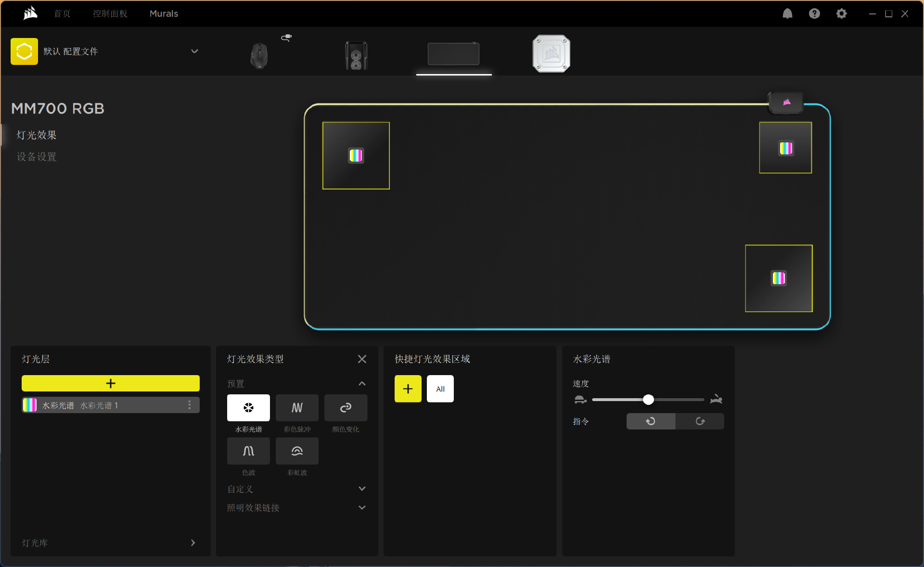924x567 pixels.
Task: Choose the 彩色脉冲 lighting effect
Action: [297, 408]
